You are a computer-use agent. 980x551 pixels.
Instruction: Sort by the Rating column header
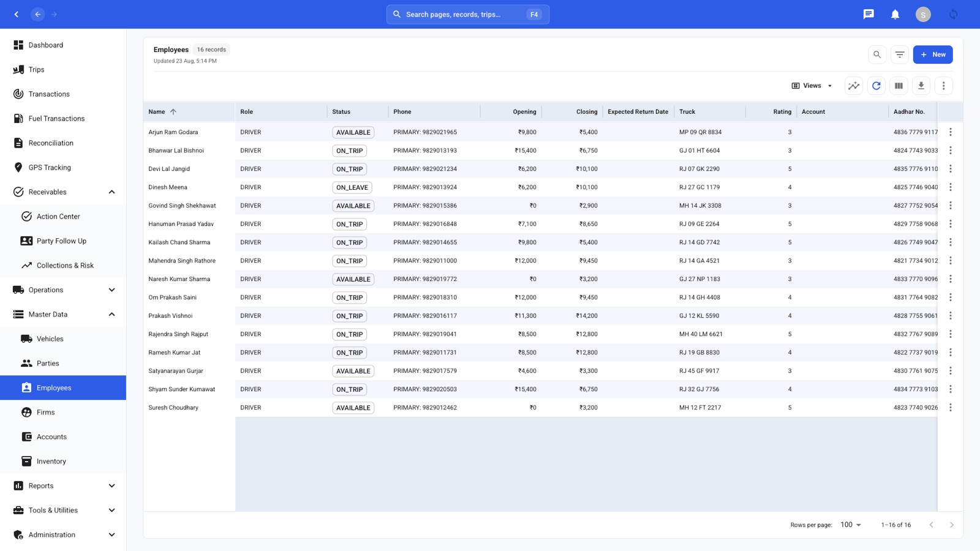point(782,112)
